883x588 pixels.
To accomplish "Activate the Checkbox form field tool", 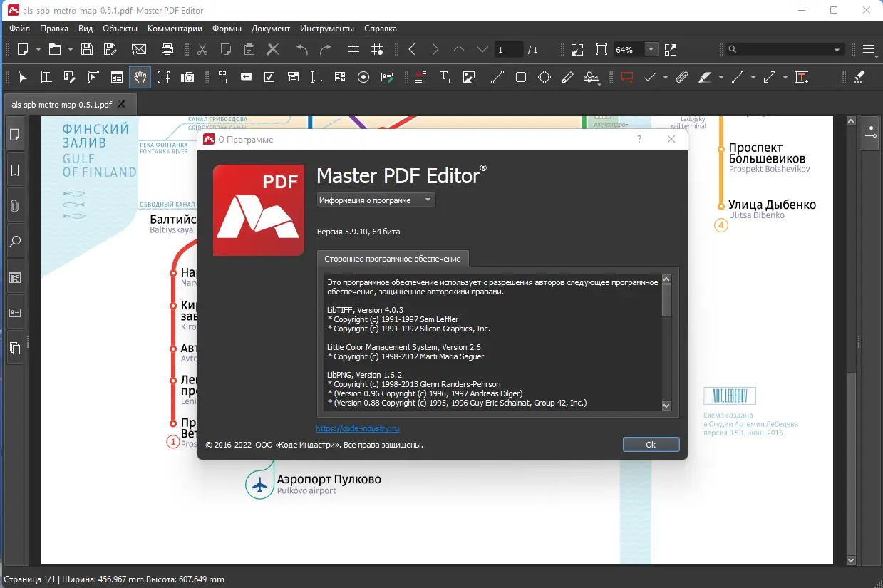I will click(x=269, y=77).
